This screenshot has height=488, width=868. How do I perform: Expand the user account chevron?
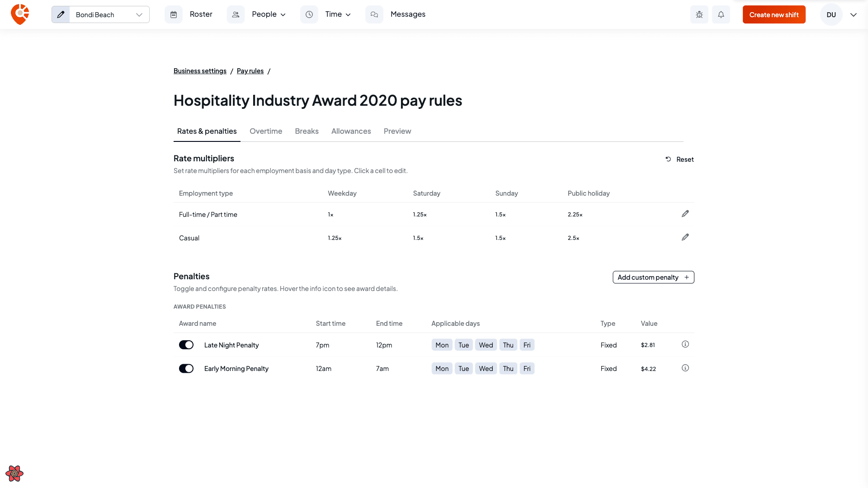click(x=854, y=14)
